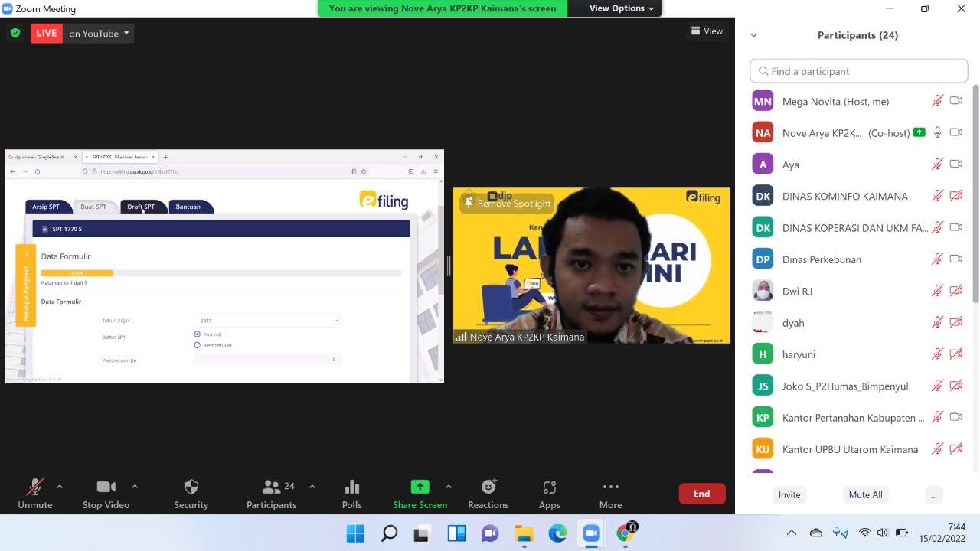The width and height of the screenshot is (980, 551).
Task: Click the green encryption shield icon
Action: [x=15, y=33]
